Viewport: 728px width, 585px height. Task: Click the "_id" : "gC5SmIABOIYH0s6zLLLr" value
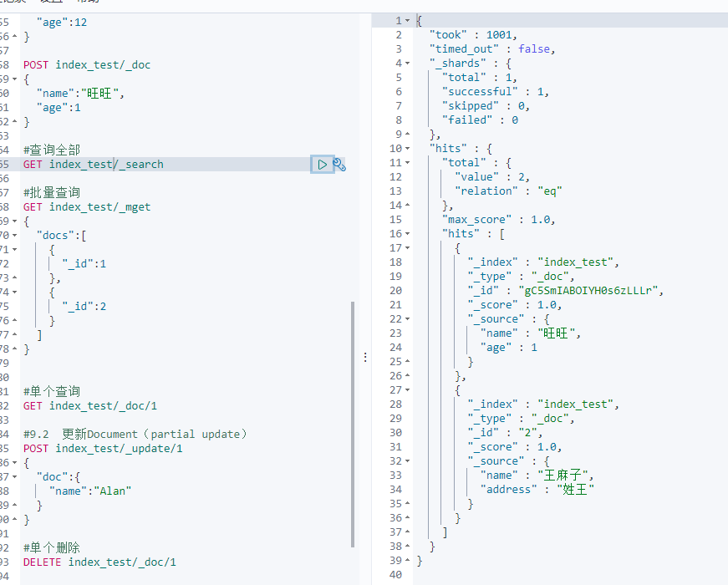588,291
